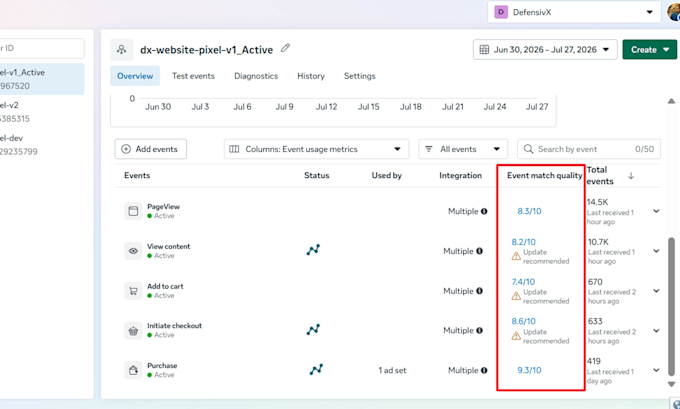The image size is (680, 409).
Task: Click the Add to cart icon
Action: [133, 291]
